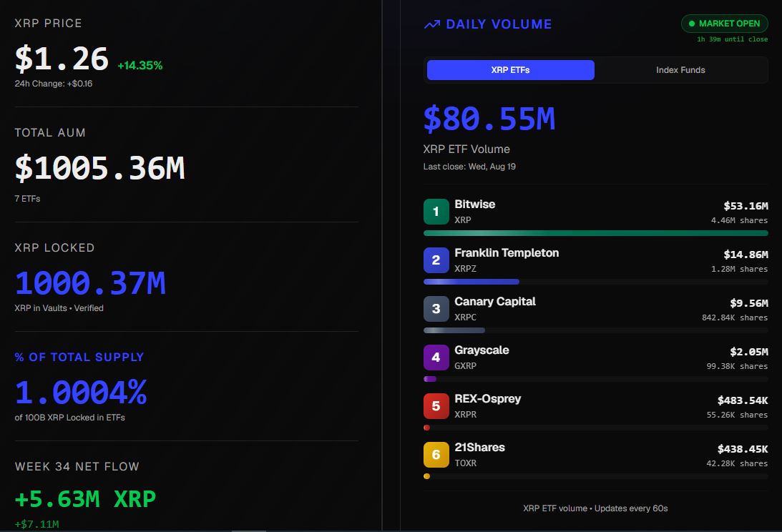782x532 pixels.
Task: Click the 842.84K shares figure
Action: coord(735,317)
